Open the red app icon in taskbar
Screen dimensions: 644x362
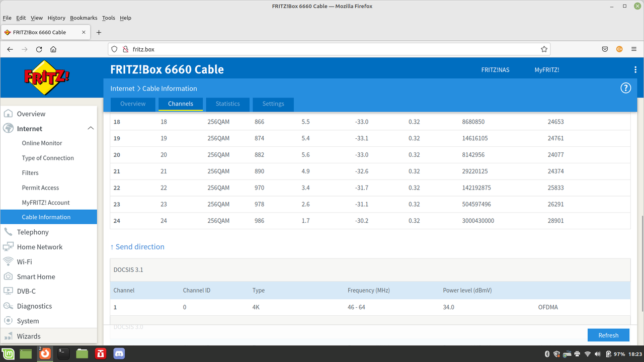(x=101, y=353)
